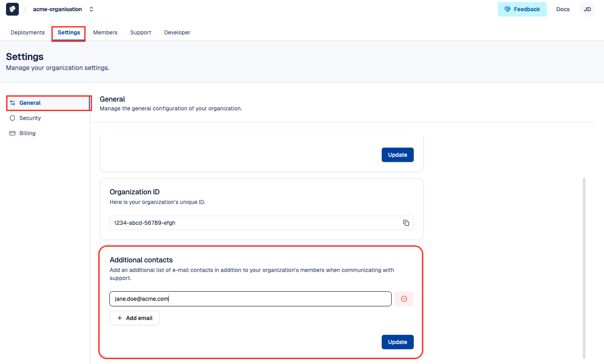Viewport: 604px width, 364px height.
Task: Focus the additional contact email input
Action: (250, 299)
